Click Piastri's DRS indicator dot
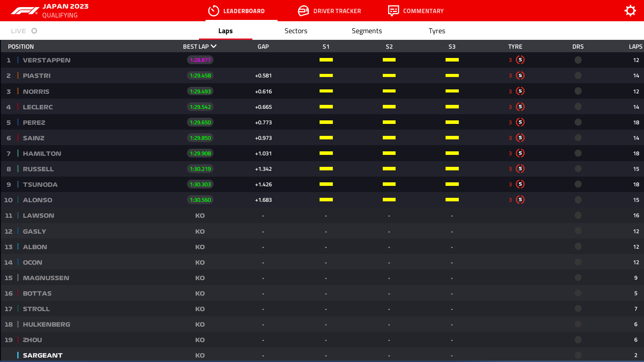Image resolution: width=644 pixels, height=362 pixels. pos(578,75)
